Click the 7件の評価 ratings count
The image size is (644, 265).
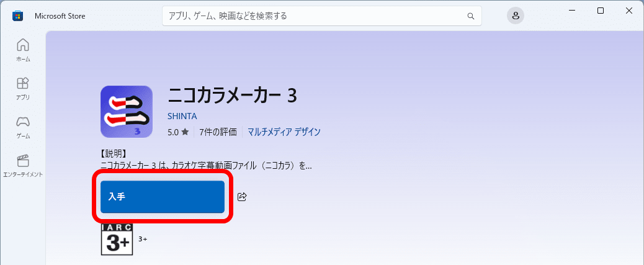click(218, 132)
